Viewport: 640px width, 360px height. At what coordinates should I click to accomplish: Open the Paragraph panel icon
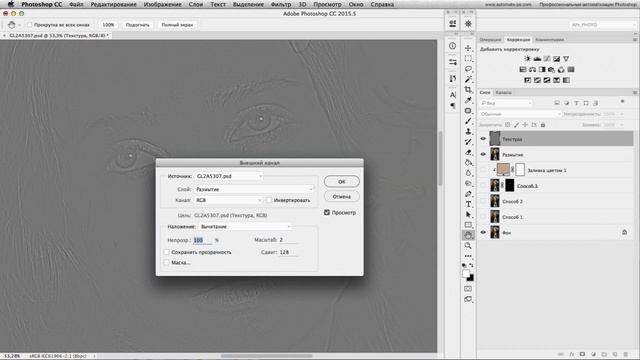tap(453, 106)
